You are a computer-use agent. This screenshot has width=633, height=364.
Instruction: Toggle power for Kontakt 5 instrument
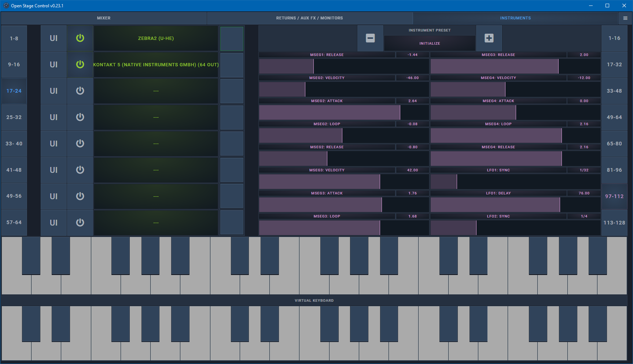pos(80,64)
